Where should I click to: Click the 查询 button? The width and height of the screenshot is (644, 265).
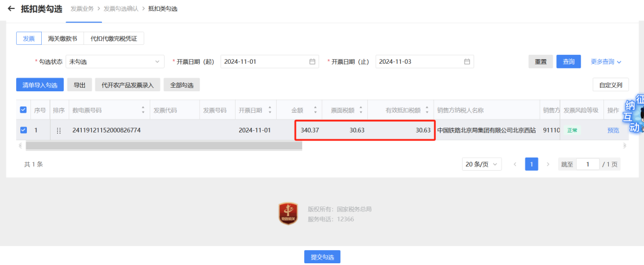pos(568,61)
